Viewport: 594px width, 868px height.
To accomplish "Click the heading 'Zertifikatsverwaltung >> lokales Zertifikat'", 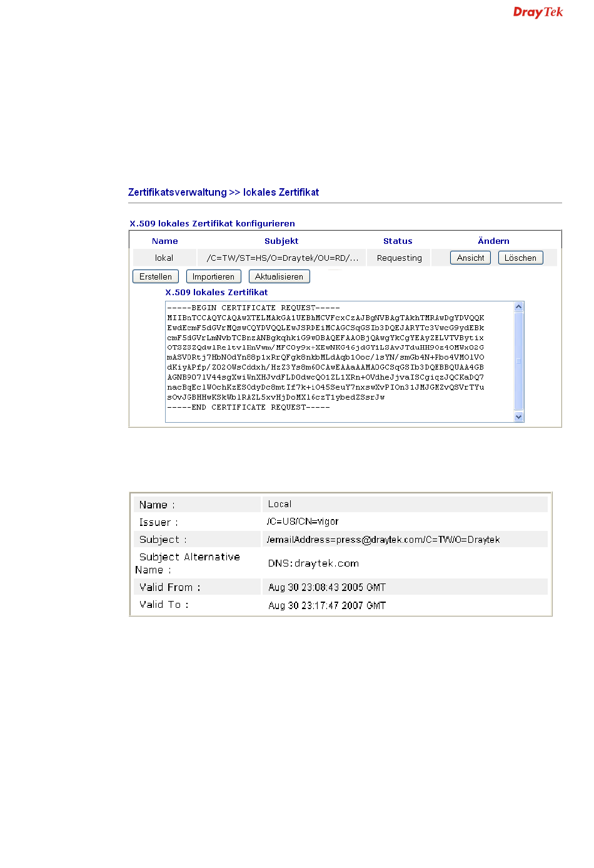I will point(223,193).
